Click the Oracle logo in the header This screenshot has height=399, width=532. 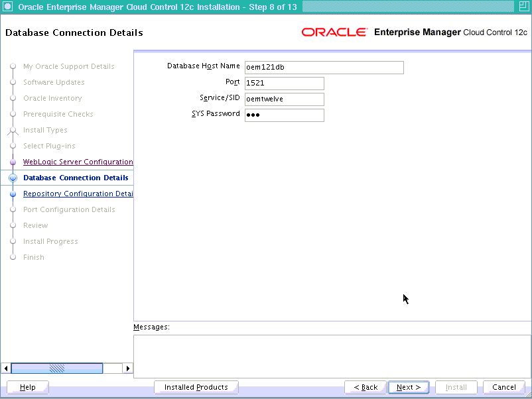(334, 32)
